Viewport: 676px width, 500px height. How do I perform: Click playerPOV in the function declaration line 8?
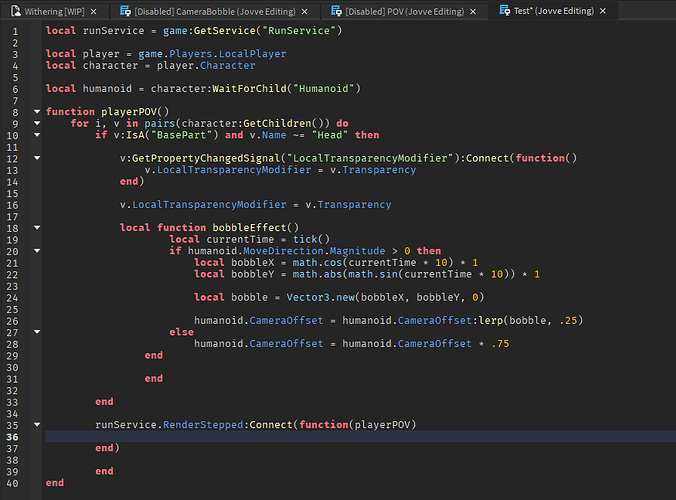[129, 112]
